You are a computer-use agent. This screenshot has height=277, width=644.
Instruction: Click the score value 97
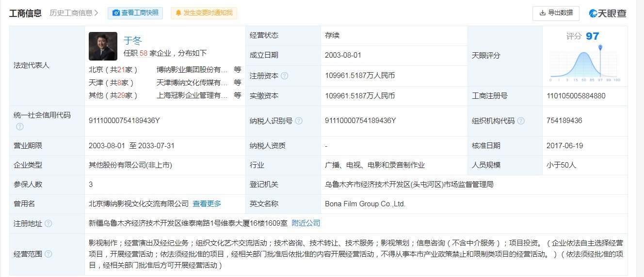coord(593,36)
